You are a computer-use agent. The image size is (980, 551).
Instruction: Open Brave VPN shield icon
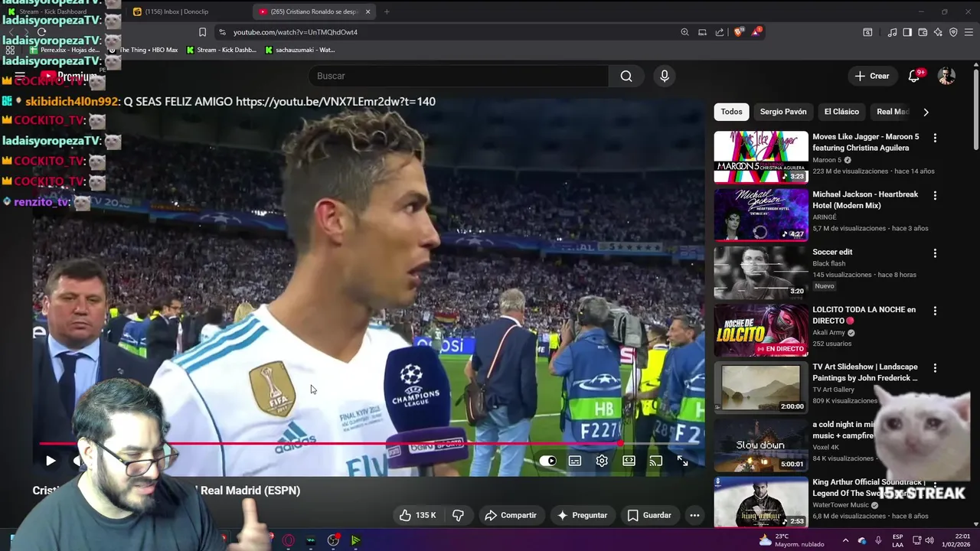(953, 32)
